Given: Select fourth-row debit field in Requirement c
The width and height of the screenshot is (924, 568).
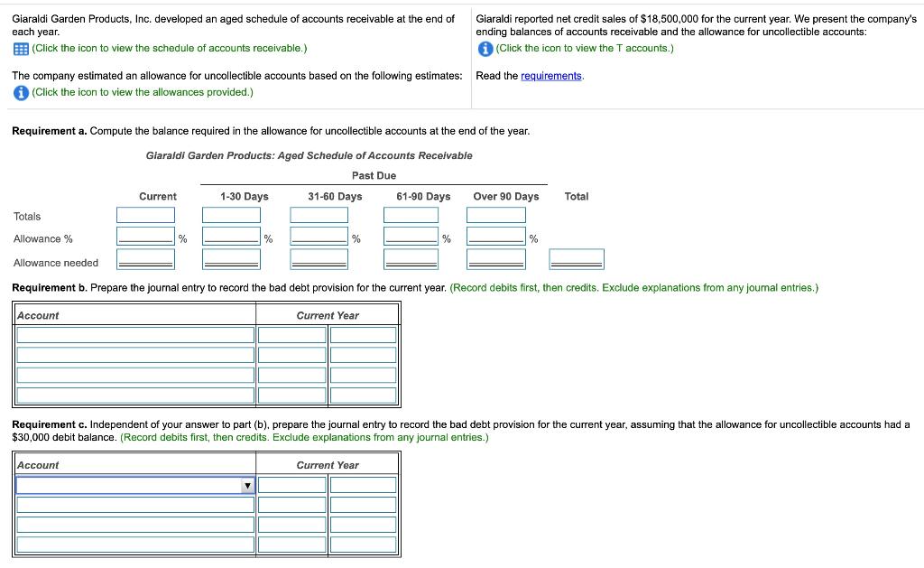Looking at the screenshot, I should (291, 545).
